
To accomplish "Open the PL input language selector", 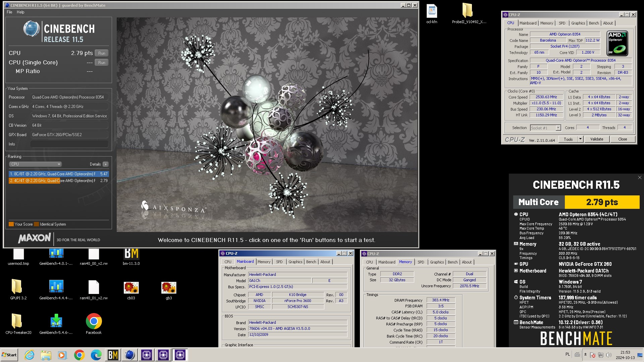I will pyautogui.click(x=568, y=354).
